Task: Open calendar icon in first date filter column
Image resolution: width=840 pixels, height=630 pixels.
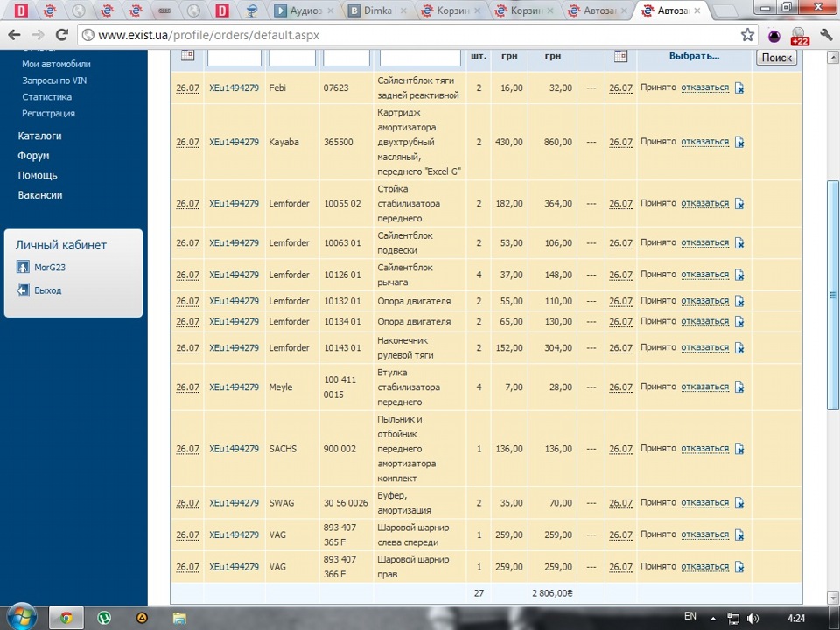Action: point(187,55)
